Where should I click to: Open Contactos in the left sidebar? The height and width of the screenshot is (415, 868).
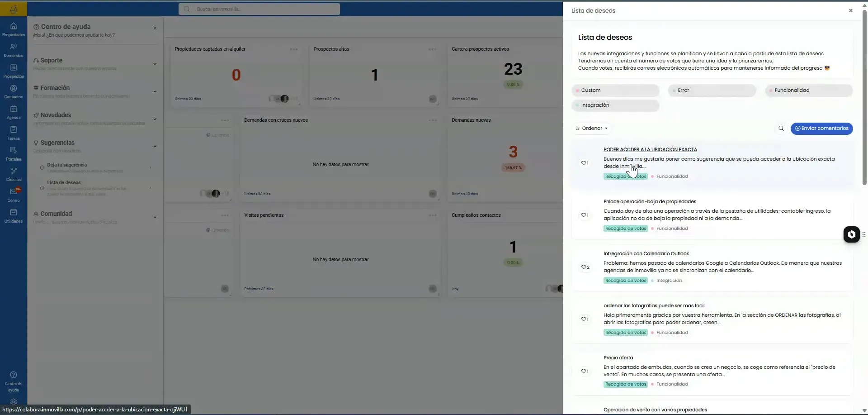(x=14, y=91)
